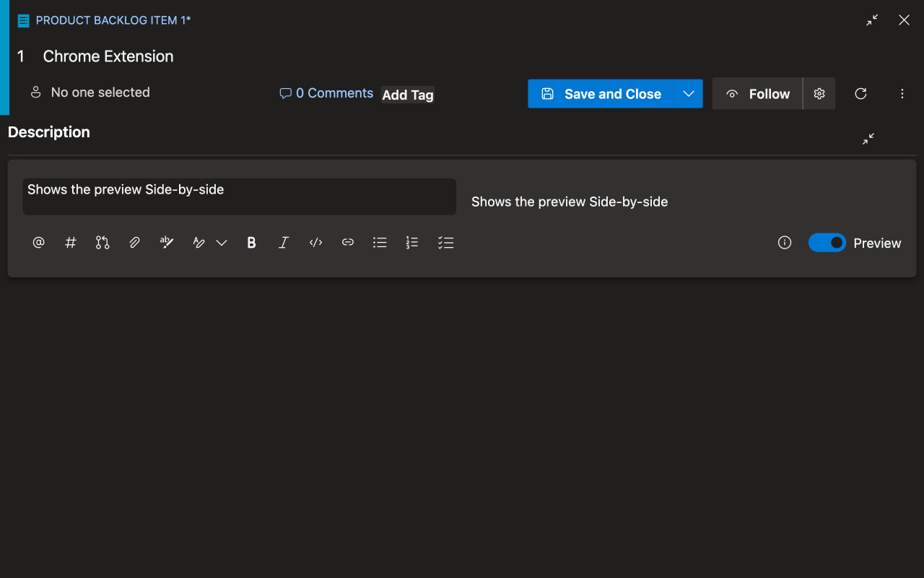This screenshot has height=578, width=924.
Task: Click the previewed description text
Action: tap(570, 202)
